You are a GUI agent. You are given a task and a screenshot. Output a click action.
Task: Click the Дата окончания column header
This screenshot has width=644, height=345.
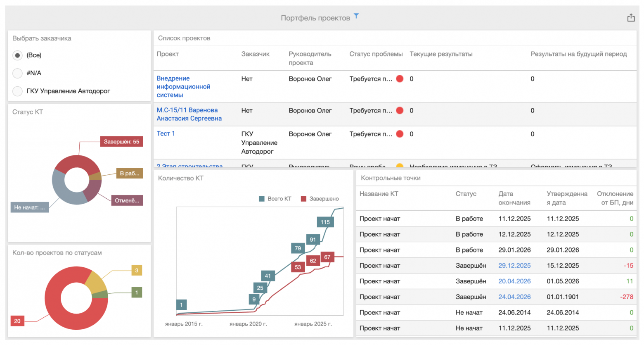[x=514, y=198]
